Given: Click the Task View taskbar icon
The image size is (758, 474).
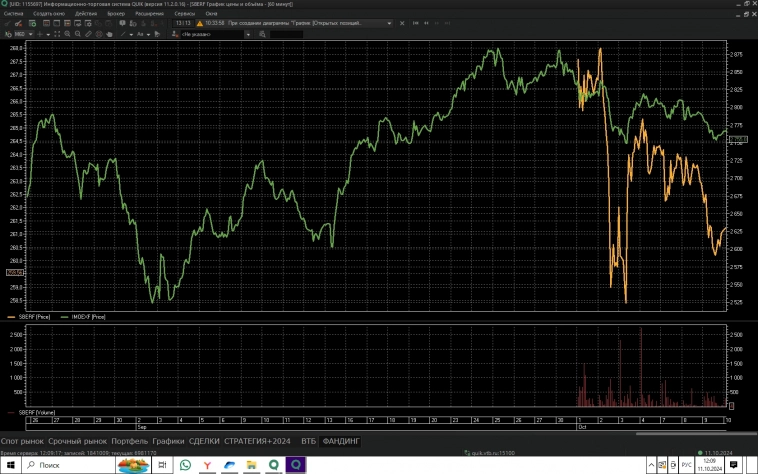Looking at the screenshot, I should tap(161, 465).
